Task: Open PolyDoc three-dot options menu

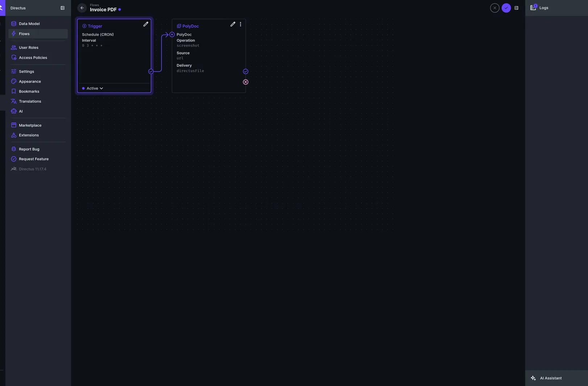Action: click(x=240, y=24)
